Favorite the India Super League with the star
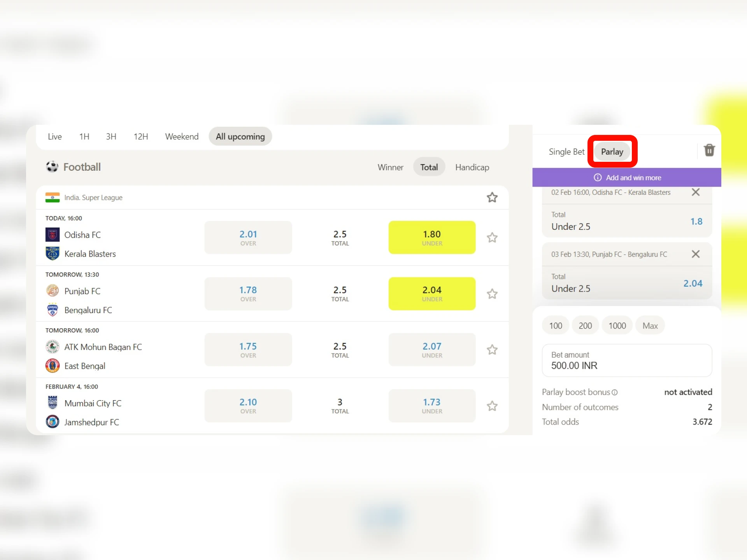The image size is (747, 560). tap(492, 197)
